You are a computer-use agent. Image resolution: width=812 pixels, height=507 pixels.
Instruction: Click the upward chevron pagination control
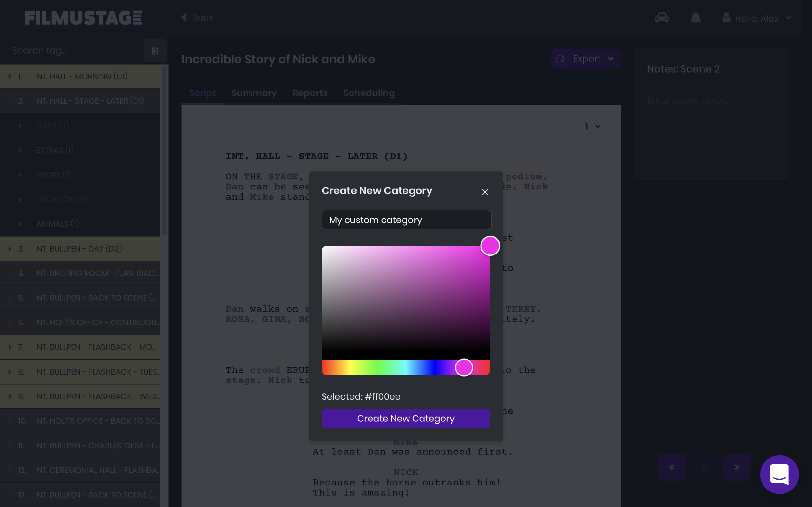704,467
